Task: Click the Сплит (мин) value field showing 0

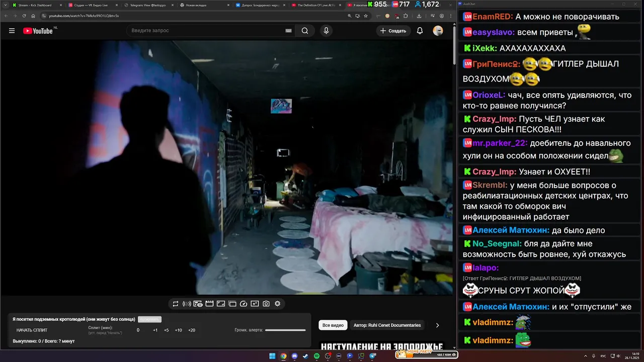Action: 138,330
